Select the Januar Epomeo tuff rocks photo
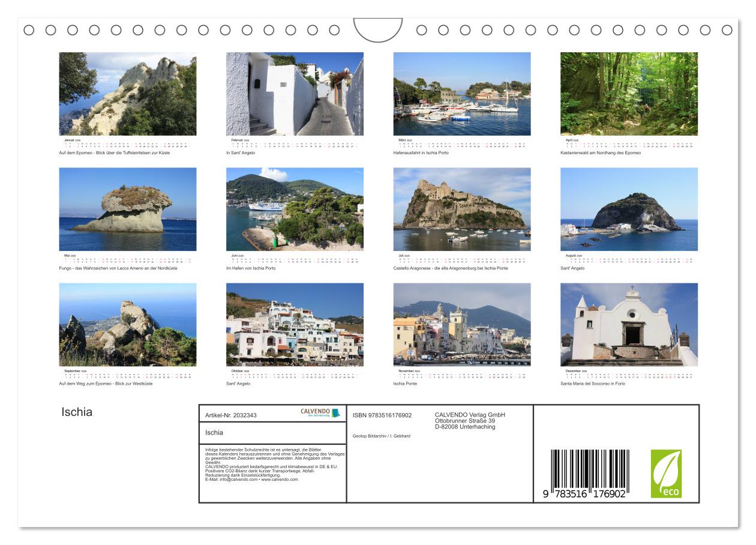Screen dimensions: 756x545 [x=127, y=94]
